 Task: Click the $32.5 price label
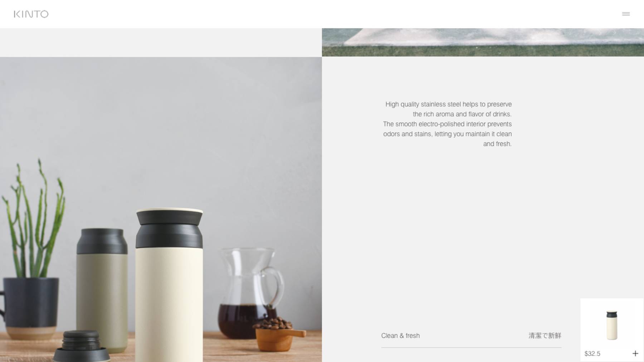(592, 354)
